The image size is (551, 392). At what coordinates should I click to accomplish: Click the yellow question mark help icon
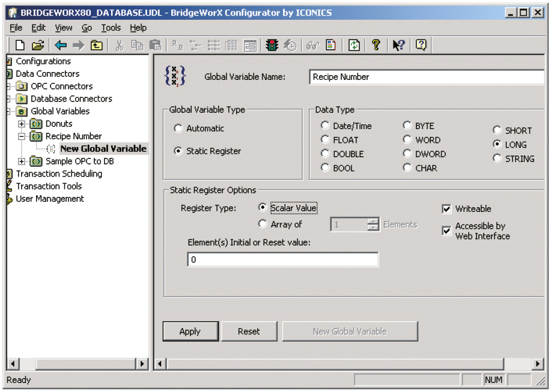376,45
